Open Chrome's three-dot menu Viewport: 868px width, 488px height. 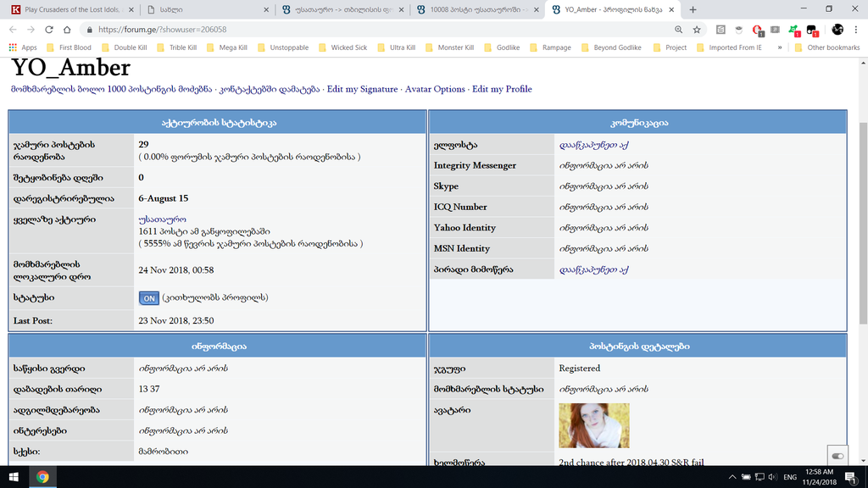[x=854, y=30]
